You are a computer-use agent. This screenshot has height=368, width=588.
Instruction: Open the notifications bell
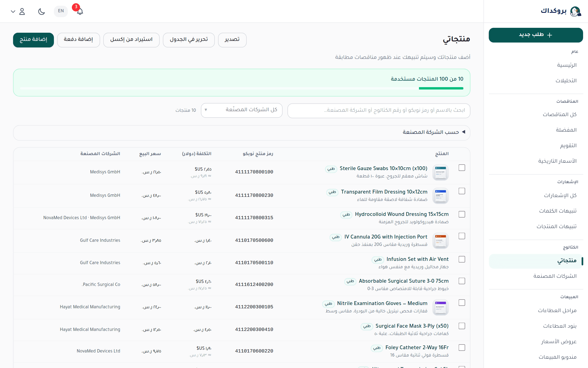(x=79, y=11)
